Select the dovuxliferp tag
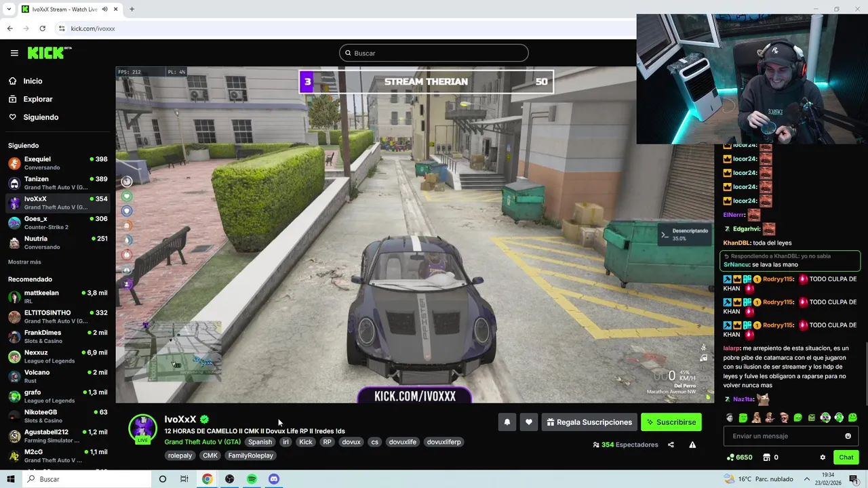 point(443,442)
